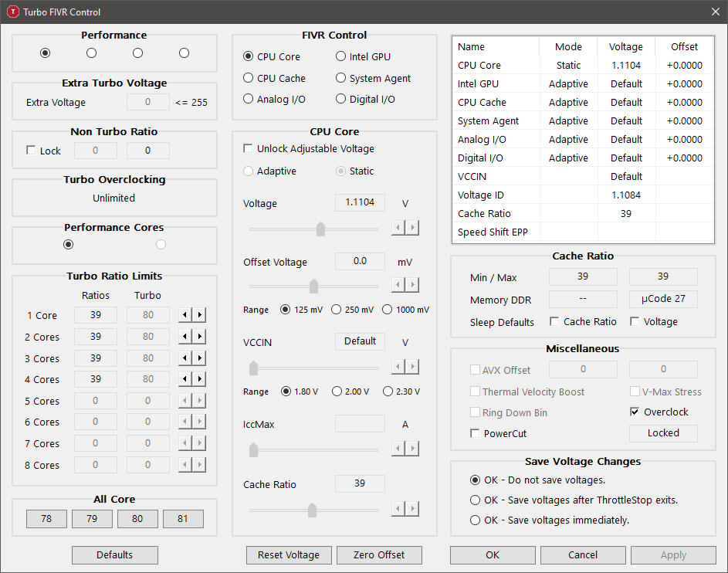Click right arrow beside Cache Ratio slider
The width and height of the screenshot is (728, 573).
point(412,509)
